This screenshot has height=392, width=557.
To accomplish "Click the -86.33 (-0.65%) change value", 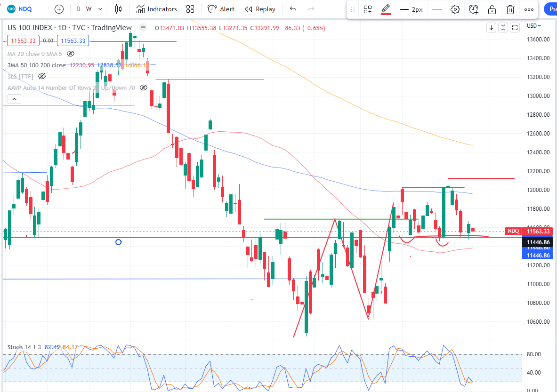I will pos(304,28).
